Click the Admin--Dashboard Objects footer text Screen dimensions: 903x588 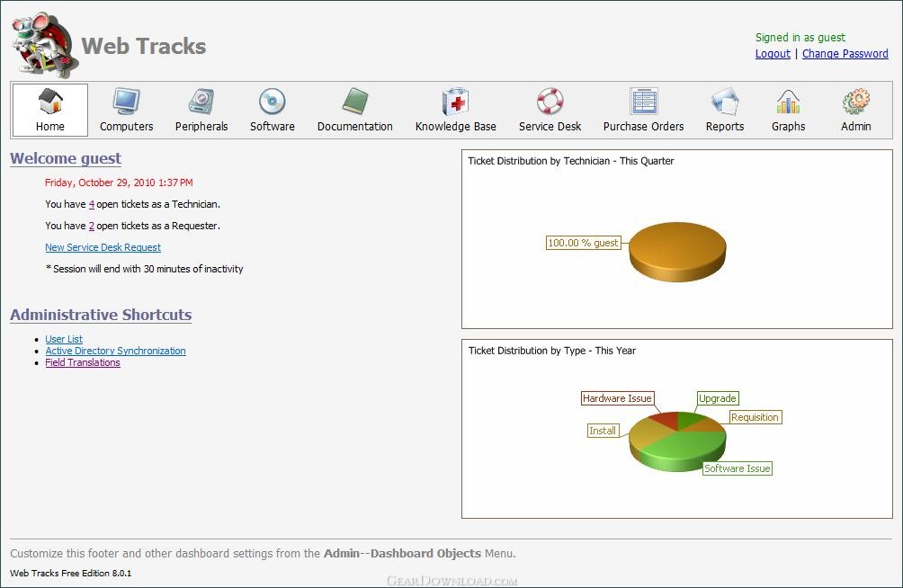(402, 554)
